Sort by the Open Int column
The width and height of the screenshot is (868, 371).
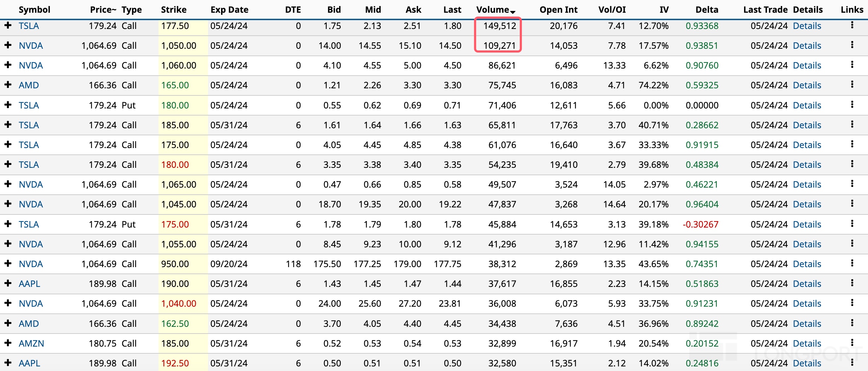point(558,10)
